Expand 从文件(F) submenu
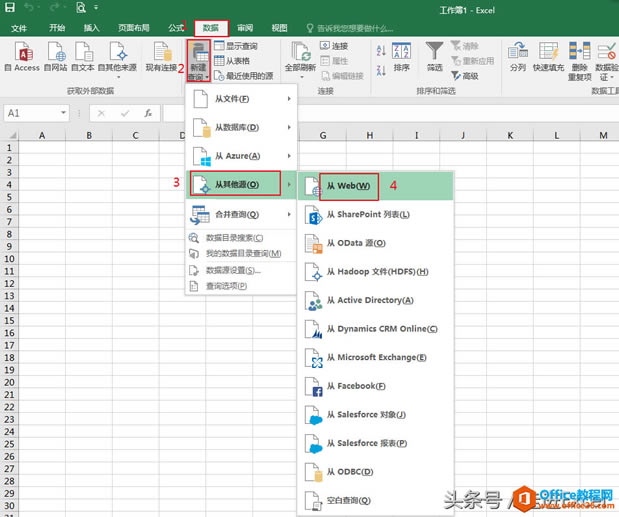 (242, 99)
